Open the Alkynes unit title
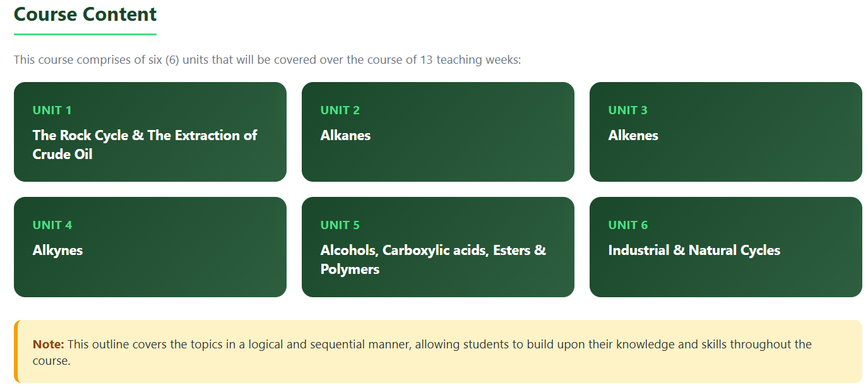868x390 pixels. click(57, 251)
